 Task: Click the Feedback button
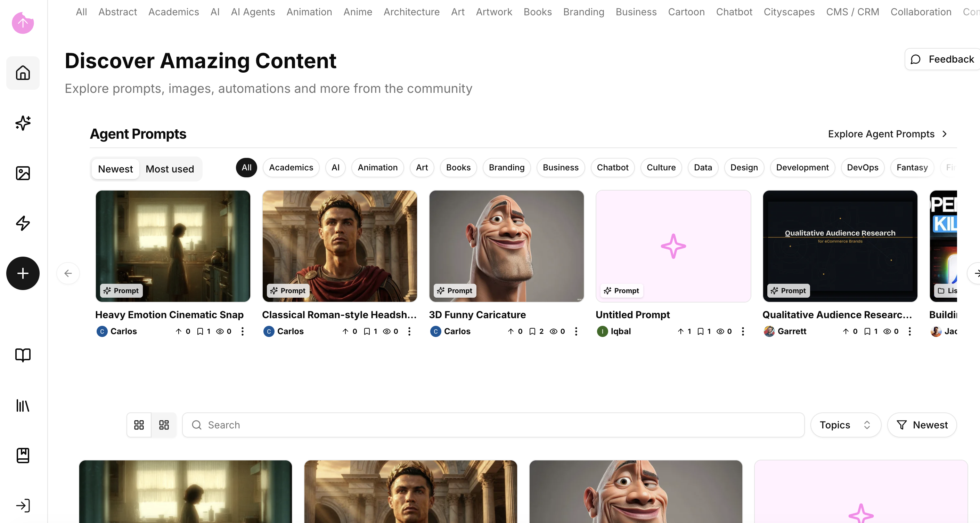(x=942, y=59)
